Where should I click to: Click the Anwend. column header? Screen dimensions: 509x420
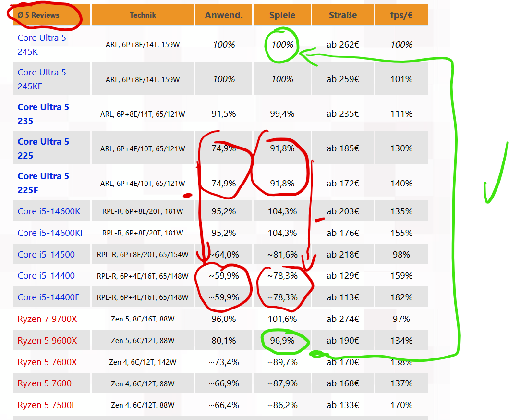point(224,15)
